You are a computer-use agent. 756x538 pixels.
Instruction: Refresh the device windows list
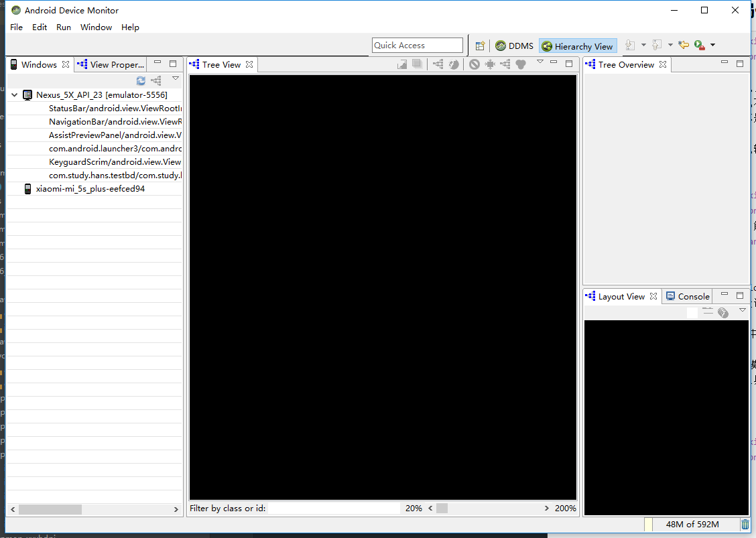click(x=141, y=80)
